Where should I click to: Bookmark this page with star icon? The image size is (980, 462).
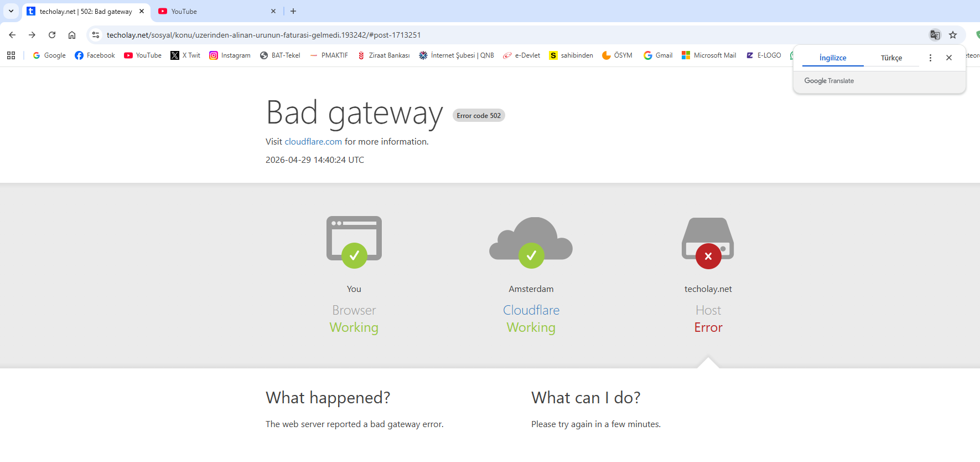[953, 35]
